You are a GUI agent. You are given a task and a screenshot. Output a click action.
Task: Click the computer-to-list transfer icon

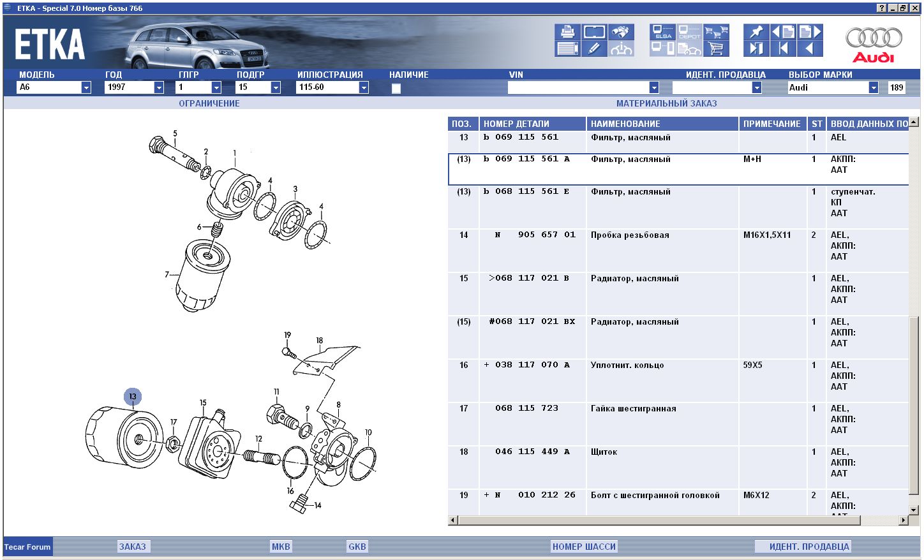click(x=662, y=48)
